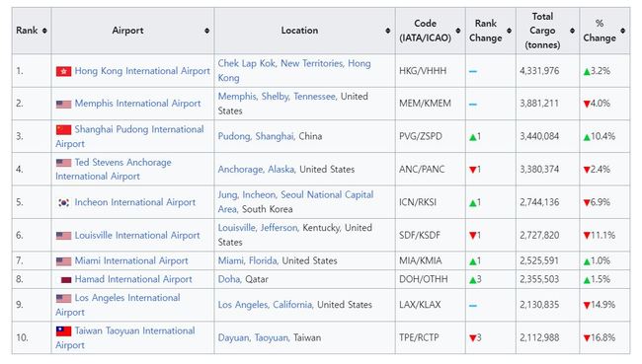This screenshot has height=364, width=642.
Task: Open the Anchorage location link
Action: [x=241, y=169]
